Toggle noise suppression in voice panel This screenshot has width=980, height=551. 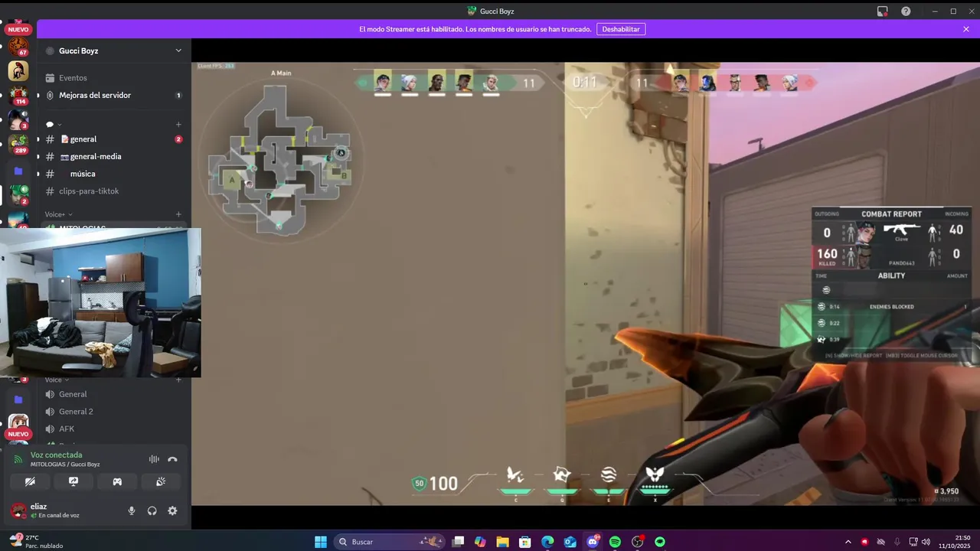(x=154, y=459)
